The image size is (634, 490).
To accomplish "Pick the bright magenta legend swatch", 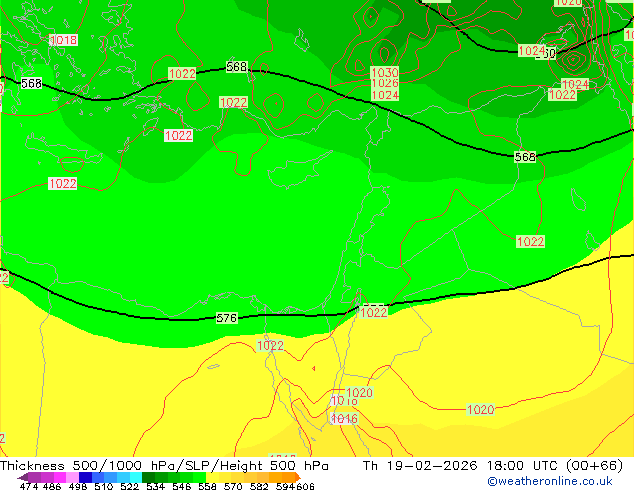I will (x=59, y=477).
